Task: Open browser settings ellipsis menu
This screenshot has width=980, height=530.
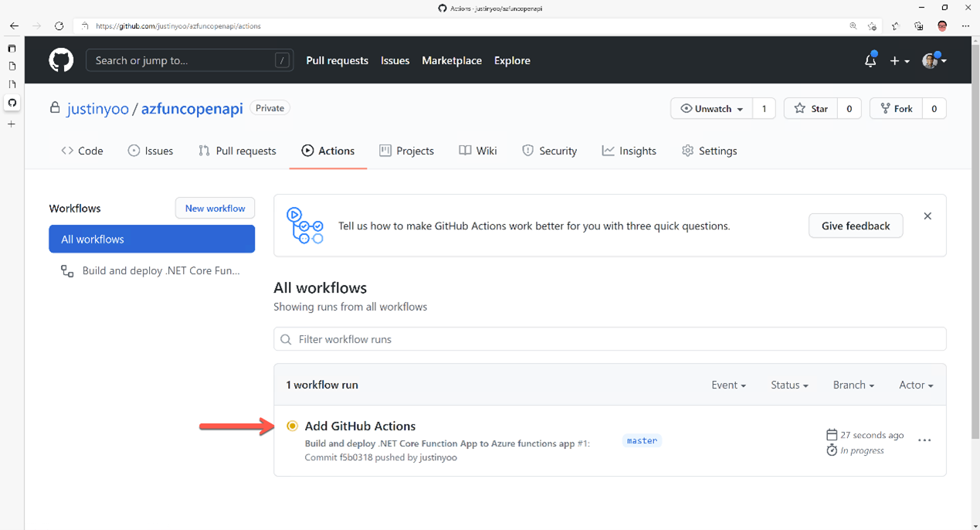Action: (x=965, y=25)
